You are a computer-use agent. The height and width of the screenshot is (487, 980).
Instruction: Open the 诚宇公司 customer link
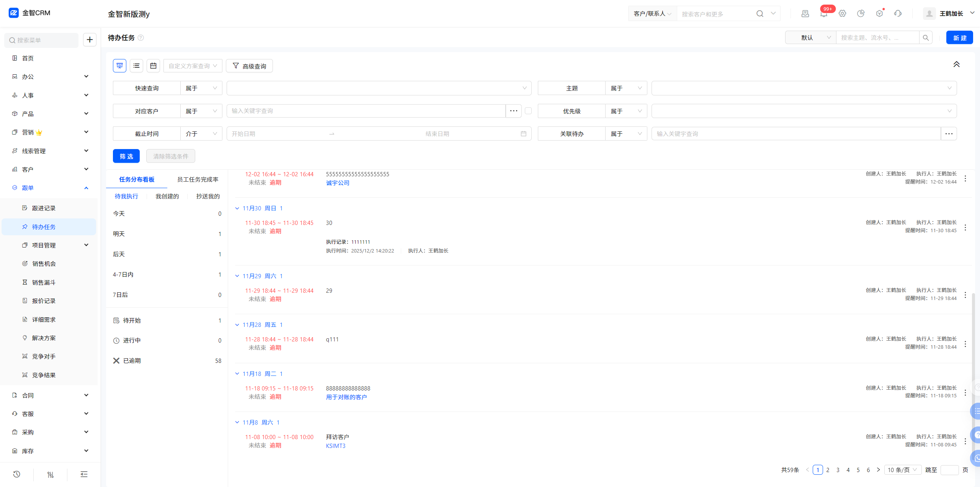[x=338, y=183]
